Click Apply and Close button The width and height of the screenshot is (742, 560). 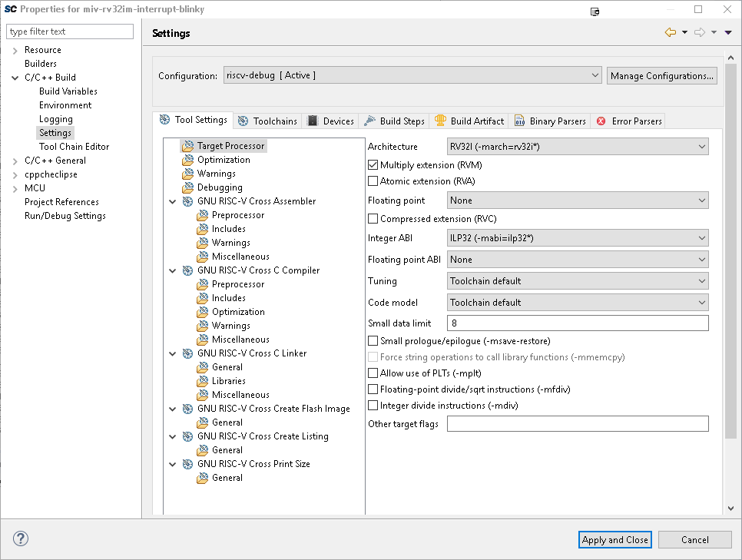pyautogui.click(x=614, y=540)
